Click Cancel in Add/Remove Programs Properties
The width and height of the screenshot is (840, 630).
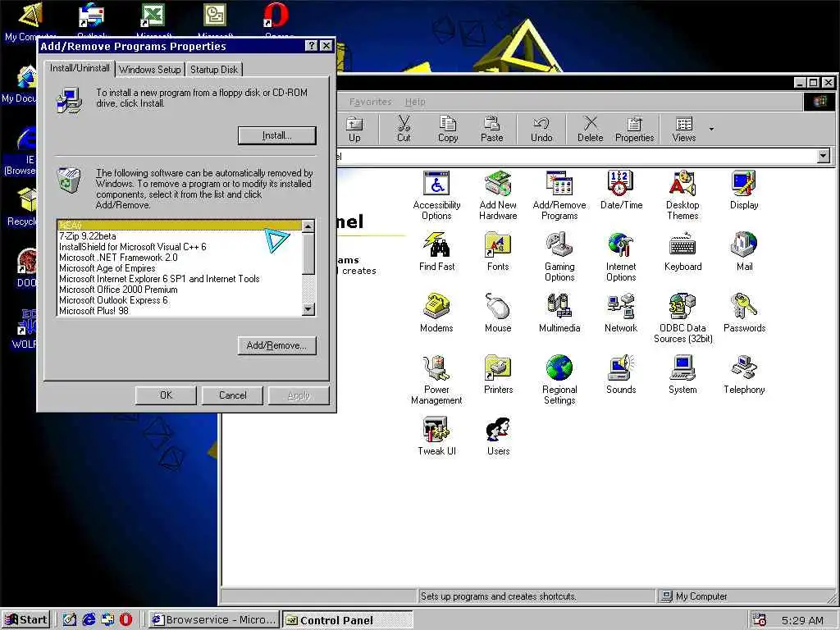pos(232,395)
